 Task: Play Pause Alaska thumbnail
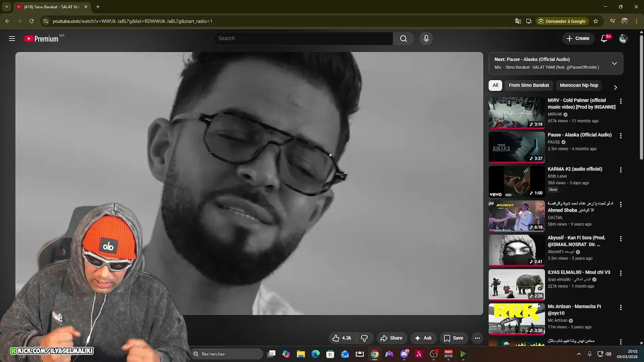pos(517,147)
